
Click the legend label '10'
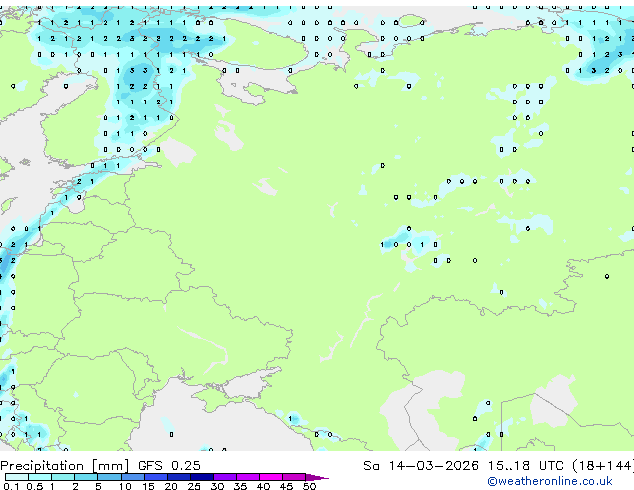[125, 486]
